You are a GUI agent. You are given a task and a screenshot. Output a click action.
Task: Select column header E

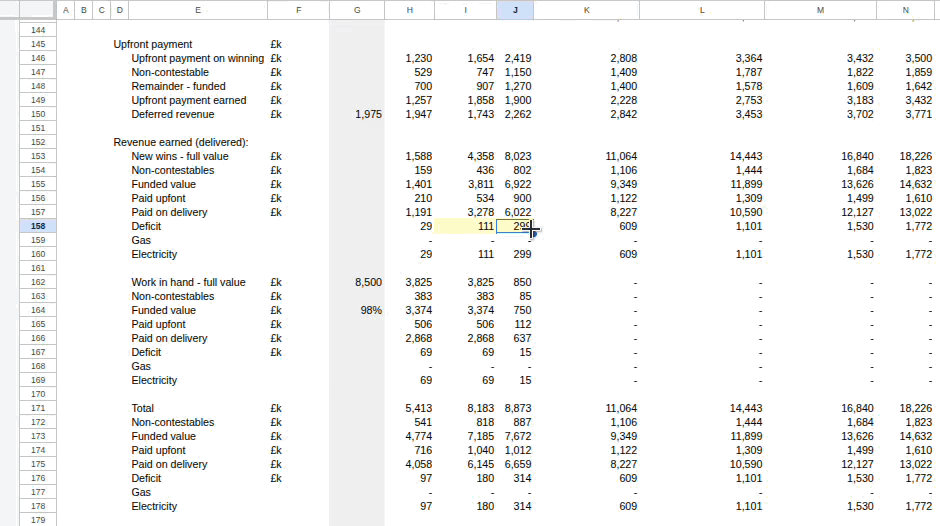198,10
